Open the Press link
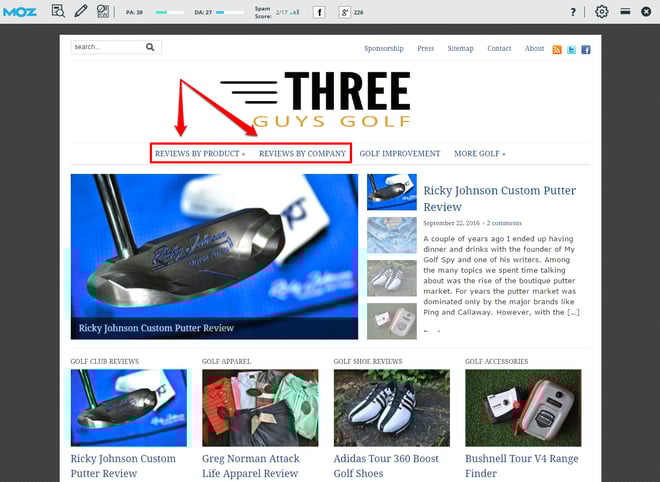This screenshot has height=482, width=660. pyautogui.click(x=426, y=48)
